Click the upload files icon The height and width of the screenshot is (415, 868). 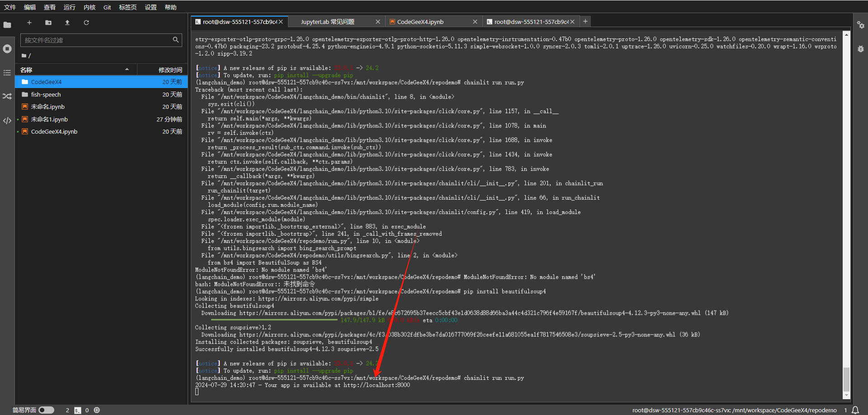coord(67,23)
